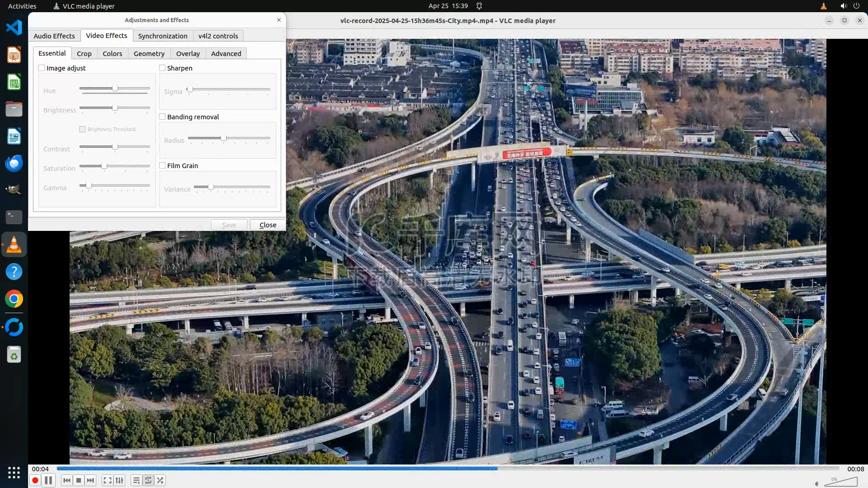Turn on Film Grain effect
Image resolution: width=868 pixels, height=488 pixels.
[x=162, y=165]
